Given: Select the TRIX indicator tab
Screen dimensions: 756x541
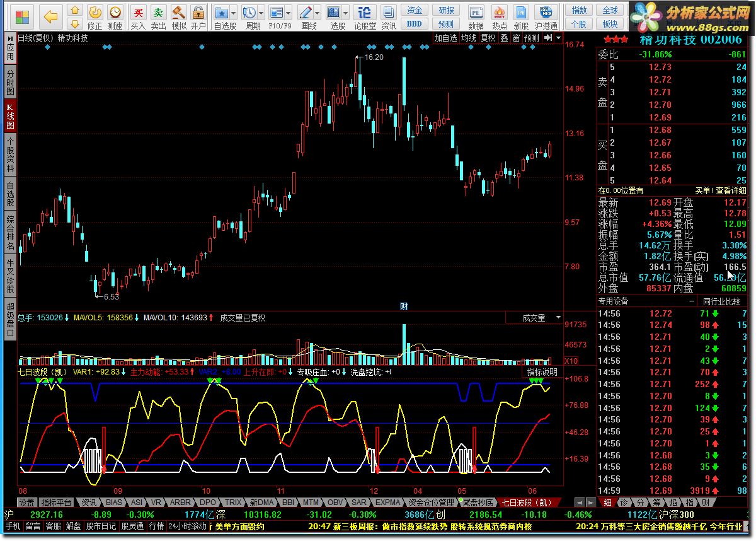Looking at the screenshot, I should tap(233, 503).
